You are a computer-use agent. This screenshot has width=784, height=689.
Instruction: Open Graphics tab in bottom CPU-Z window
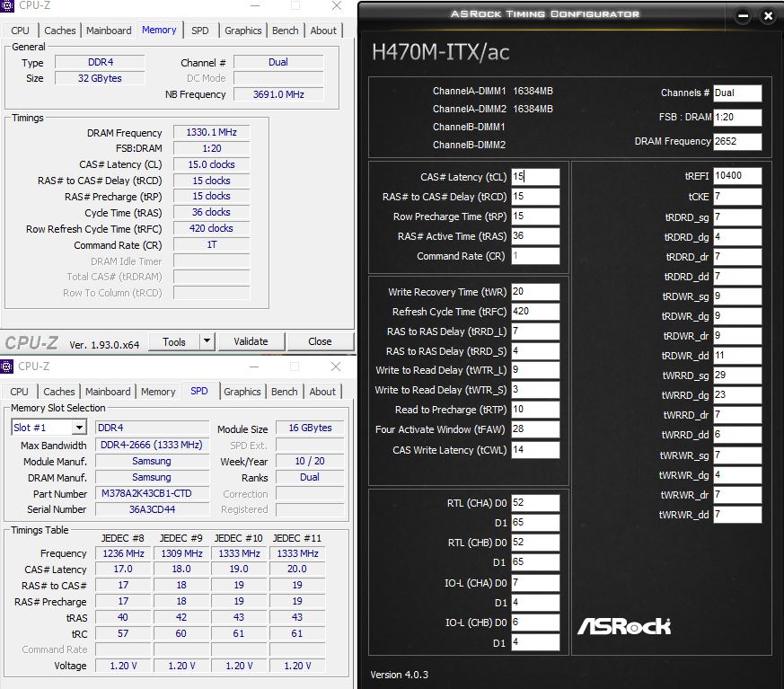pyautogui.click(x=242, y=392)
